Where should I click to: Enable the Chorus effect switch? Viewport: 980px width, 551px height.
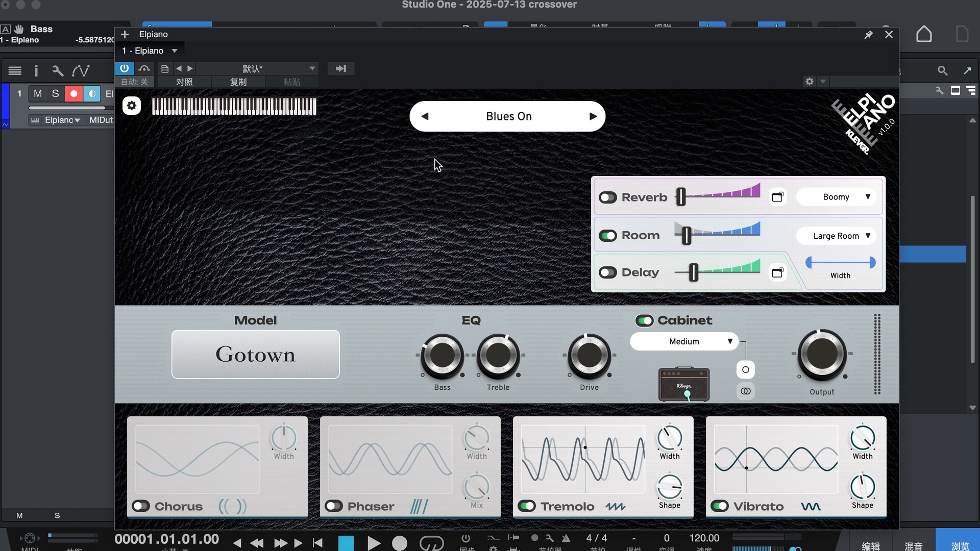tap(141, 506)
